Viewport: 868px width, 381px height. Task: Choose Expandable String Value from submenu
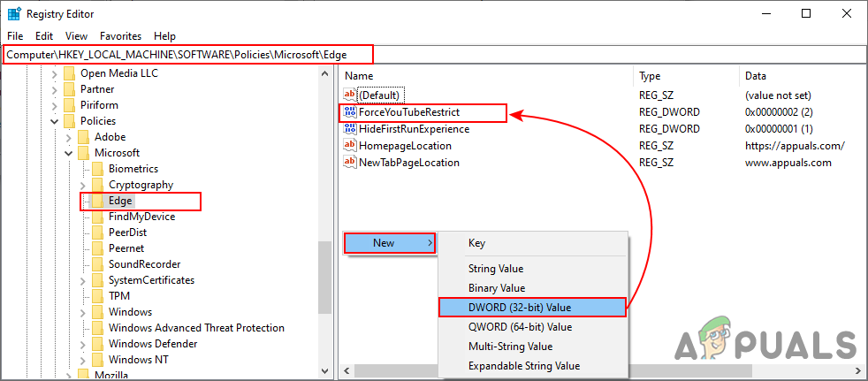(532, 366)
